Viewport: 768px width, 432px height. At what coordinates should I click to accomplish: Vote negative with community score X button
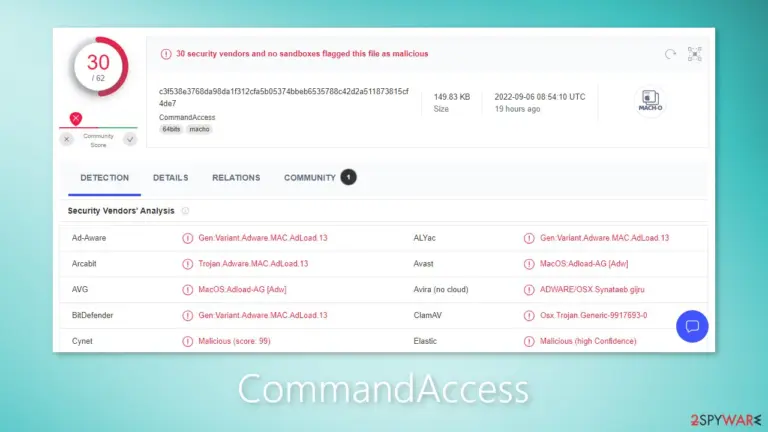(x=67, y=140)
